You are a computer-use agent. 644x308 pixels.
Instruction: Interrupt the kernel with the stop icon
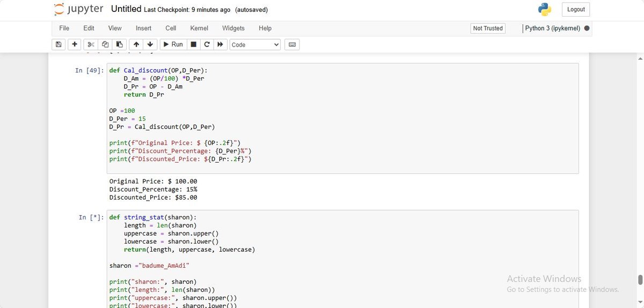point(194,45)
